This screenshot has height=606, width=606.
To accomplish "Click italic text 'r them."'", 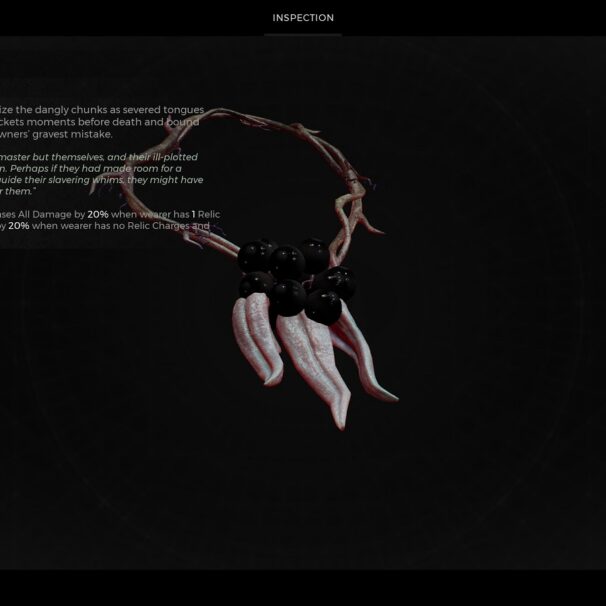I will [16, 191].
